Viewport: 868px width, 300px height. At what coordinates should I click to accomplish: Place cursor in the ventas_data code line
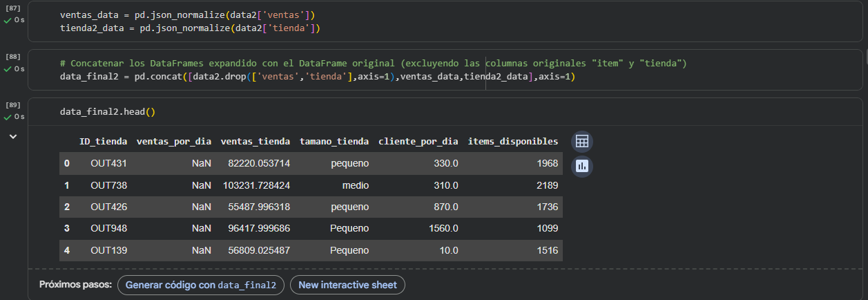coord(188,15)
